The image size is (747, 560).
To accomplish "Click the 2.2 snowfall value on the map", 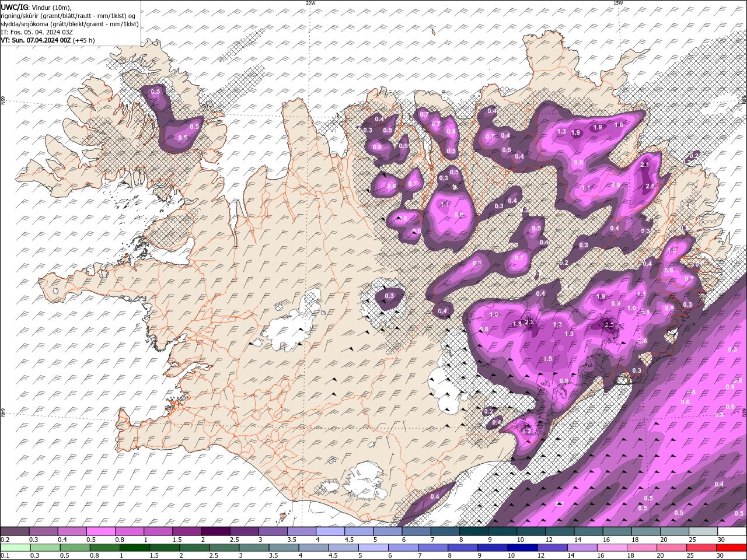I will [529, 322].
